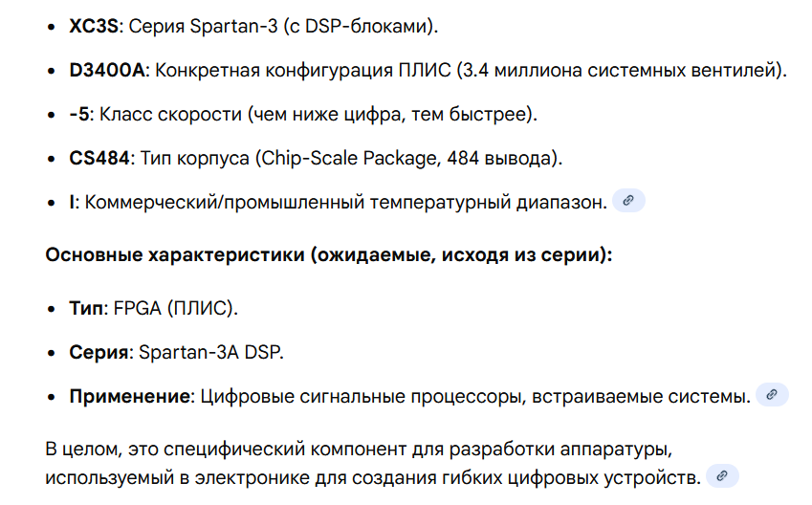The width and height of the screenshot is (812, 505).
Task: Click the "Spartan-3A DSP" text
Action: click(211, 352)
